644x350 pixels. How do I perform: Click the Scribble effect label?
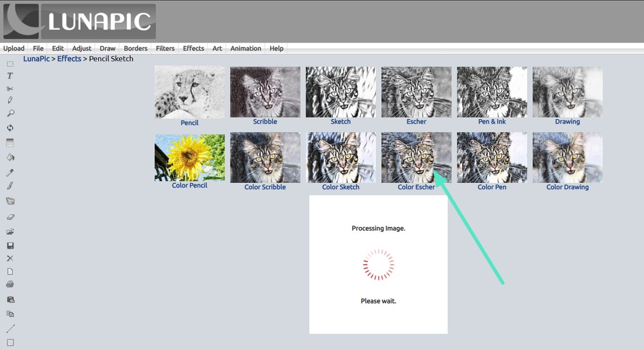[x=265, y=121]
